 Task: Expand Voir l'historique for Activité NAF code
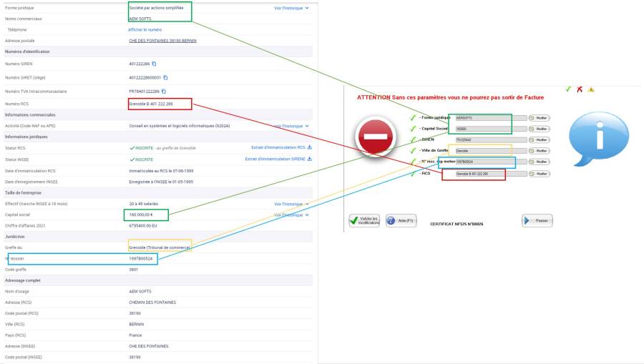291,126
